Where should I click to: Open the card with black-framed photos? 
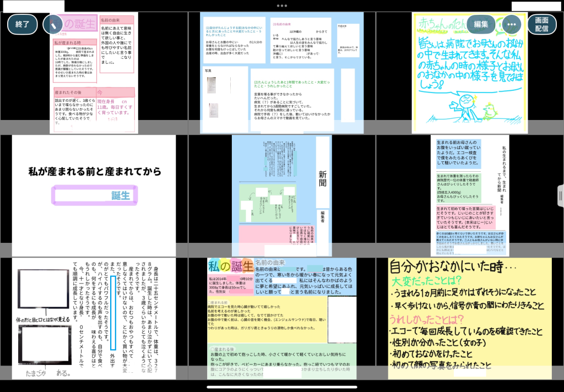[x=94, y=318]
